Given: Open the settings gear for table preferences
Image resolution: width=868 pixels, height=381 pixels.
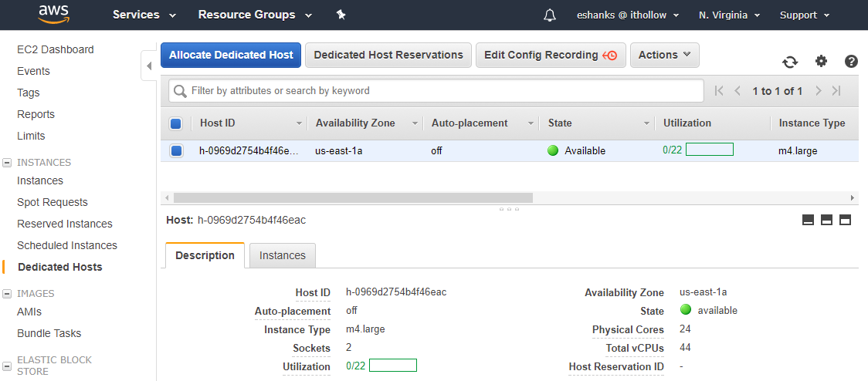Looking at the screenshot, I should click(x=821, y=62).
